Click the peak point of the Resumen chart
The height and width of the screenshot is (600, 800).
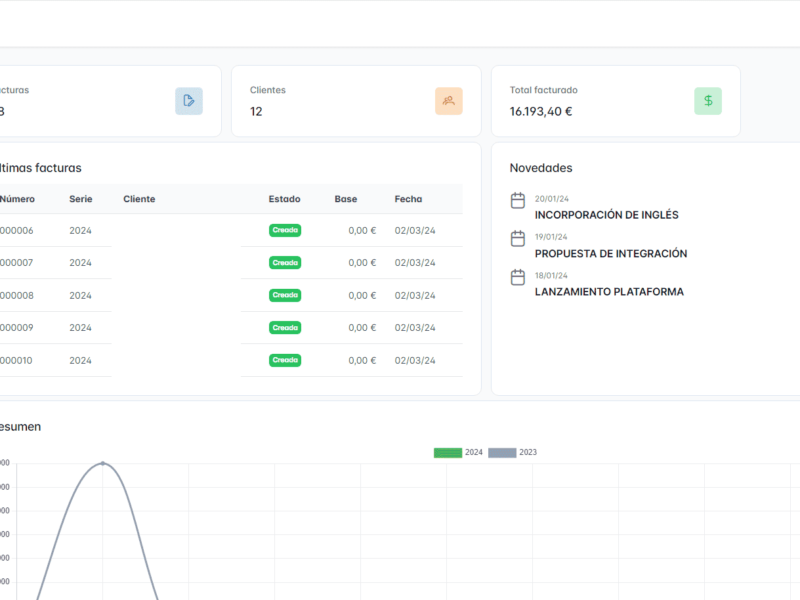(103, 463)
